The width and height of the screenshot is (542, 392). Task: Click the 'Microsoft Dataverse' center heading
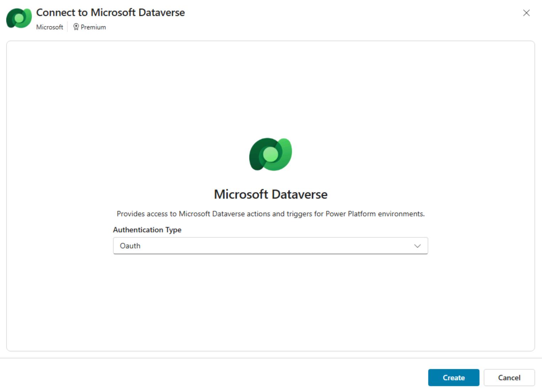(x=270, y=194)
